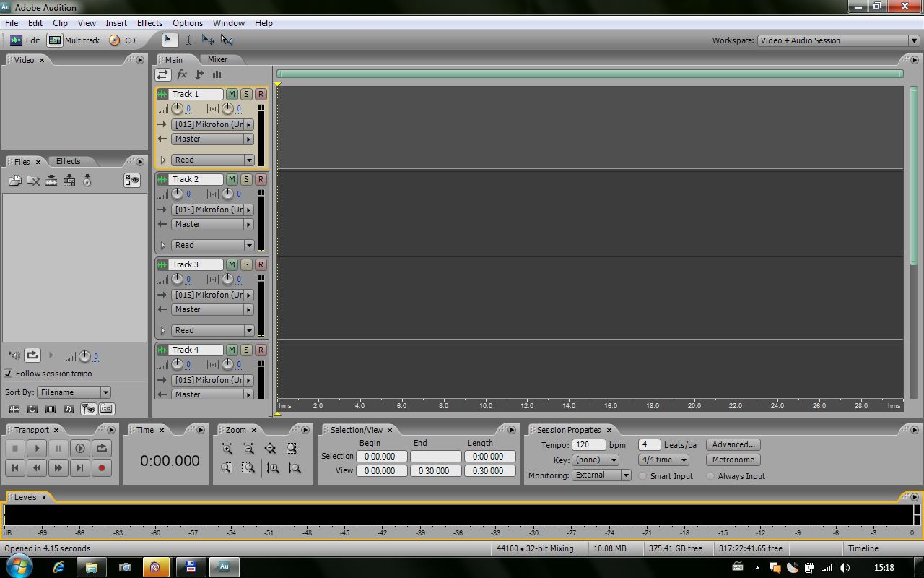This screenshot has width=924, height=578.
Task: Show track EQ controls
Action: 217,74
